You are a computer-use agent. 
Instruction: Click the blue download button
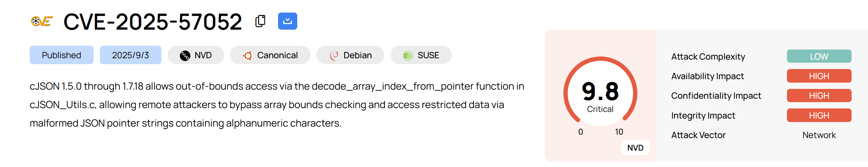pos(287,21)
